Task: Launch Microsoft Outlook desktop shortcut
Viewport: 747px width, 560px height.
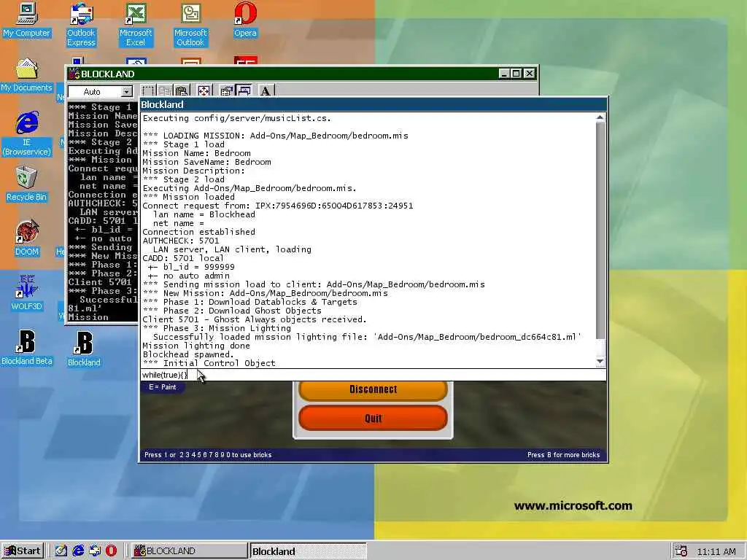Action: (x=190, y=26)
